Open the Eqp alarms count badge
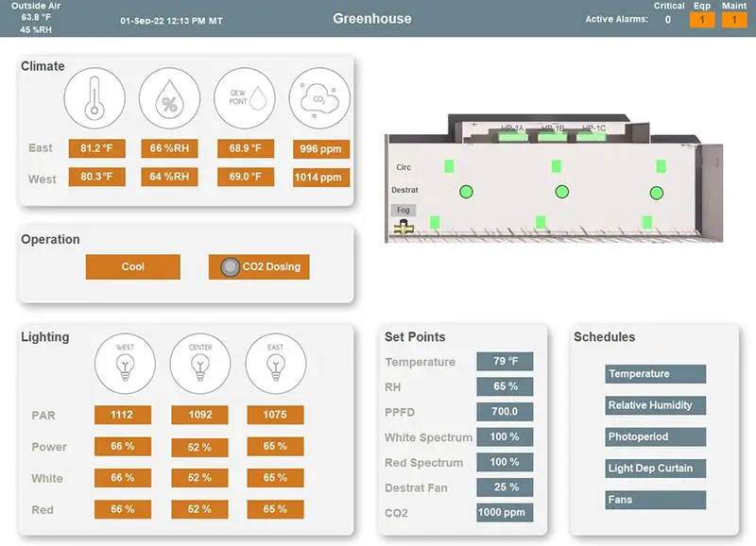Viewport: 756px width, 546px height. coord(702,19)
